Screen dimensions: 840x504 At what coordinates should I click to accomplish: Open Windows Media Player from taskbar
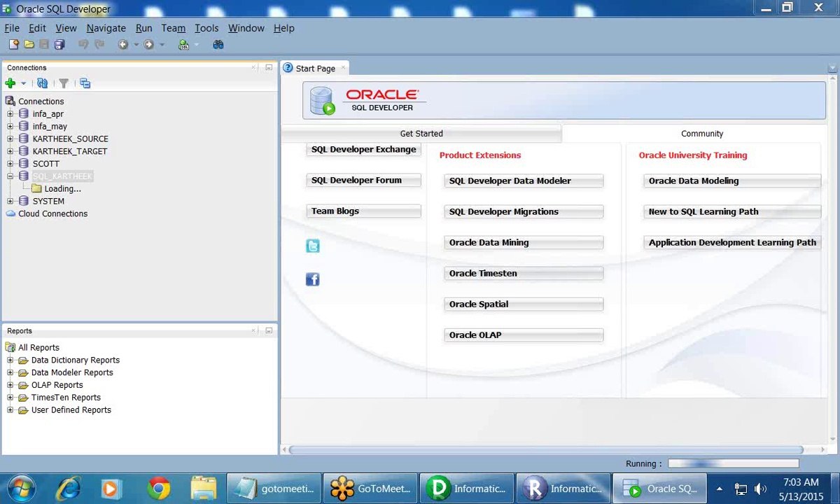pyautogui.click(x=110, y=489)
